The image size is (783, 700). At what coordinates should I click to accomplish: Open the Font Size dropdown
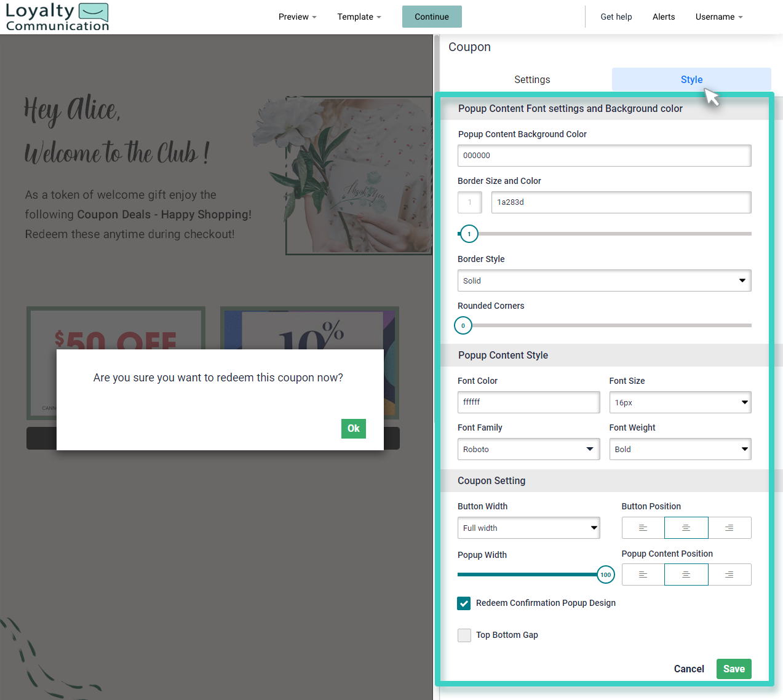680,402
